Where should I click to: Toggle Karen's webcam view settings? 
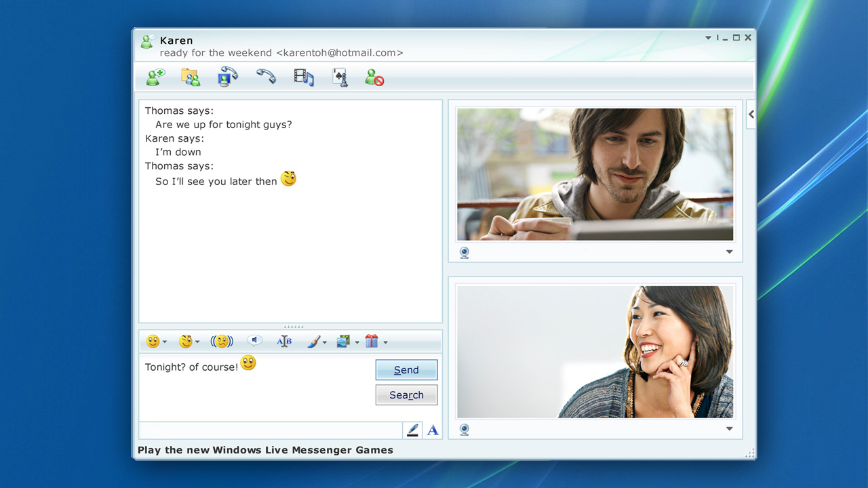coord(730,251)
